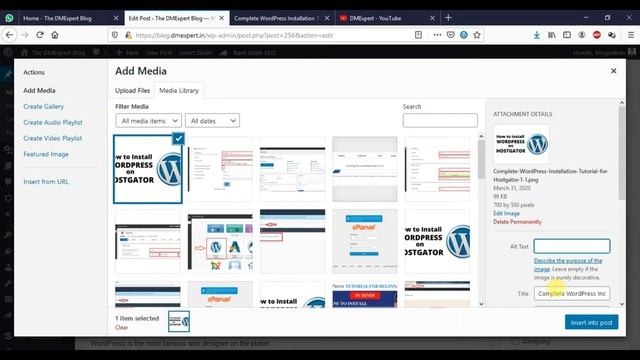The height and width of the screenshot is (360, 640).
Task: Bookmark this page with star icon
Action: click(477, 35)
